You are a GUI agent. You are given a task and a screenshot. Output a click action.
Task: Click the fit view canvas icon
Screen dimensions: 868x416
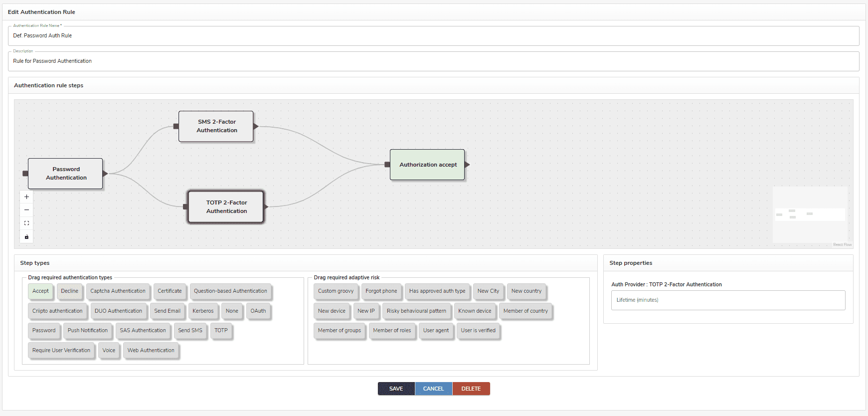coord(26,223)
